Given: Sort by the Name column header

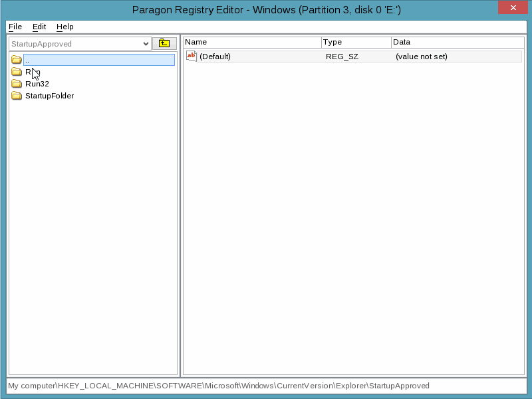Looking at the screenshot, I should point(253,42).
